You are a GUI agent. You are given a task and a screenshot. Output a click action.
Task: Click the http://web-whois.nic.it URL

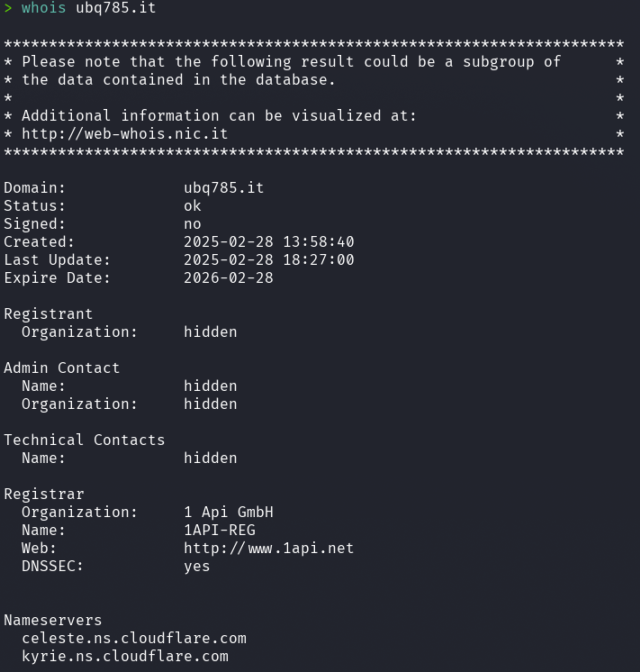[124, 133]
